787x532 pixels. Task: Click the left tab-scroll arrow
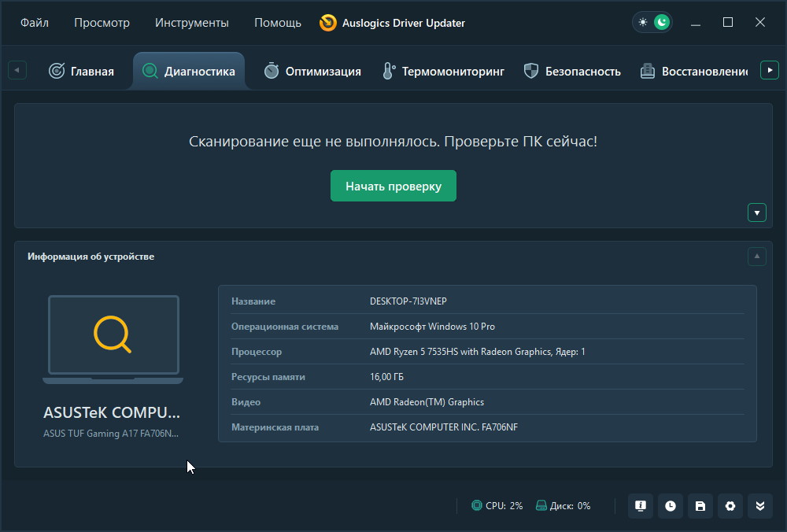pos(17,70)
